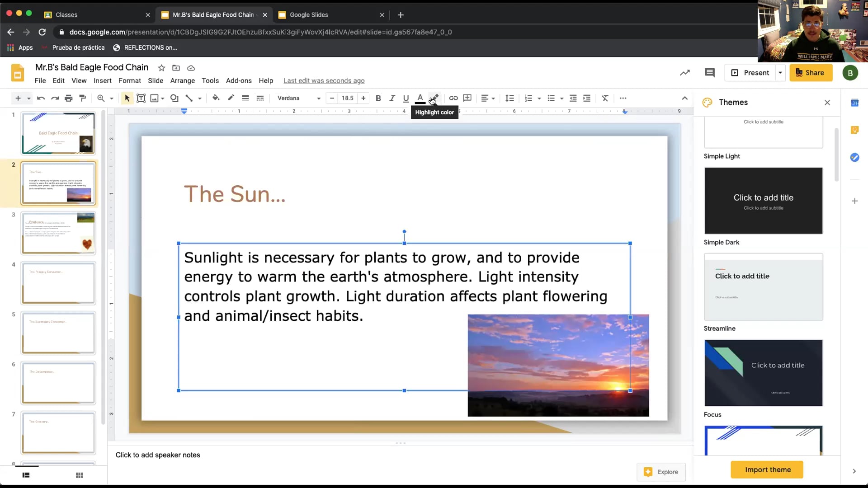Clear formatting with the Tx icon
Viewport: 868px width, 488px height.
(605, 98)
